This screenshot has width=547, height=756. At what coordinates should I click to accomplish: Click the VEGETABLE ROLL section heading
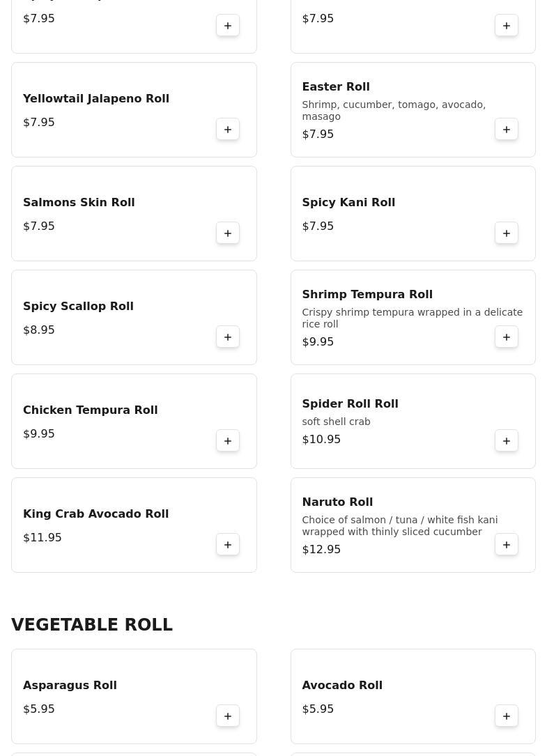point(92,624)
